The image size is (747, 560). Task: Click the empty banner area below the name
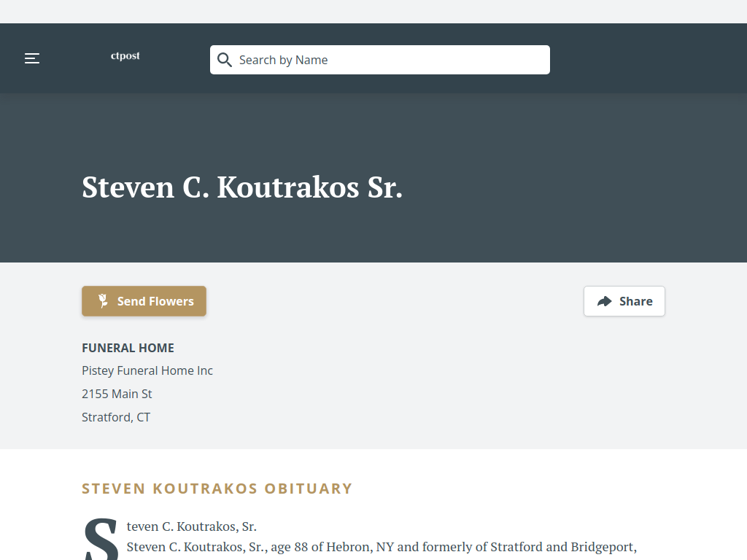pyautogui.click(x=373, y=233)
